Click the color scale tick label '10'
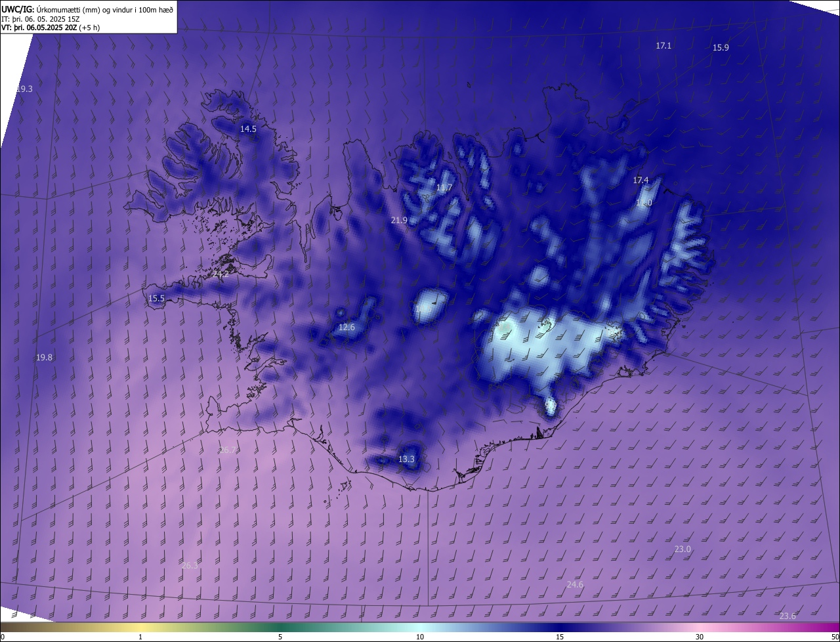Viewport: 840px width, 642px height. point(420,637)
